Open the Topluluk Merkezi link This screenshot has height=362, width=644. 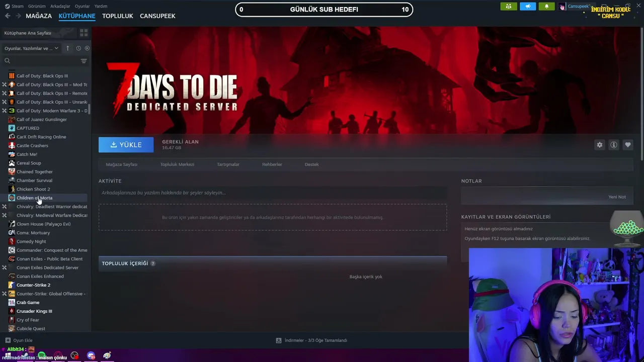pyautogui.click(x=177, y=164)
